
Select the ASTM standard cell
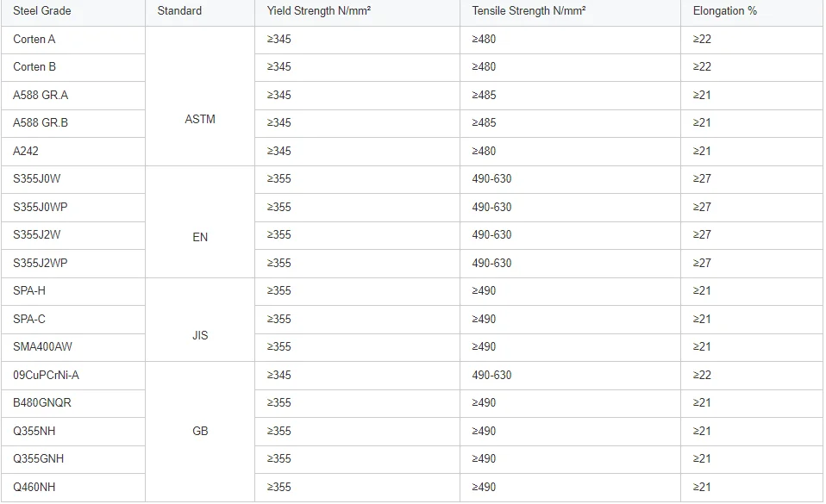pos(200,120)
